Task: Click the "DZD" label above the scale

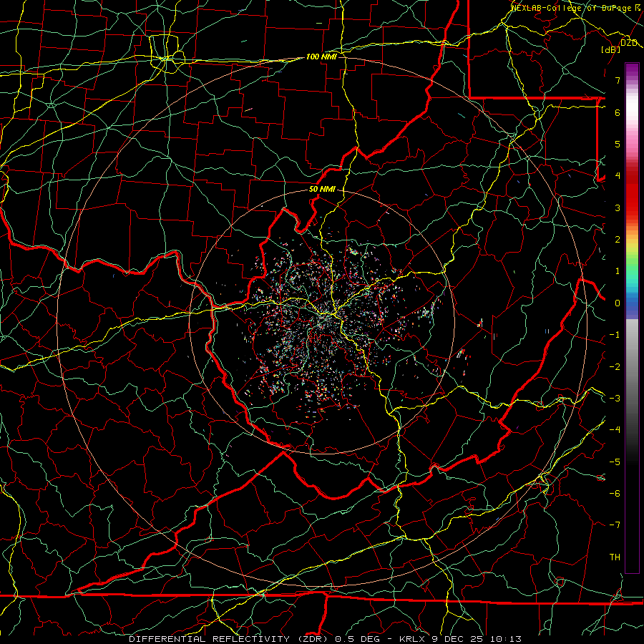Action: [629, 43]
